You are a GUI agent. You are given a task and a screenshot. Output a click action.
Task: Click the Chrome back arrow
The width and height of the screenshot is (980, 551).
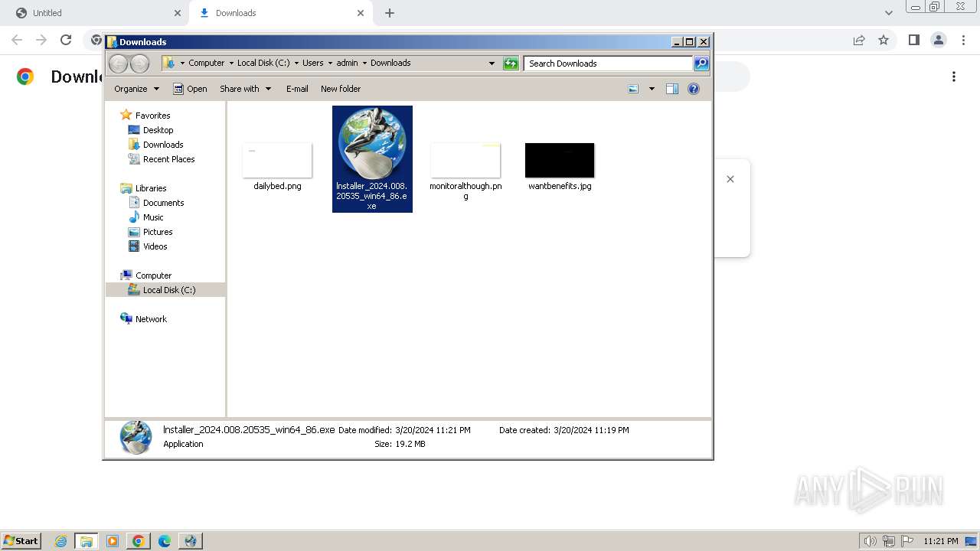tap(17, 40)
